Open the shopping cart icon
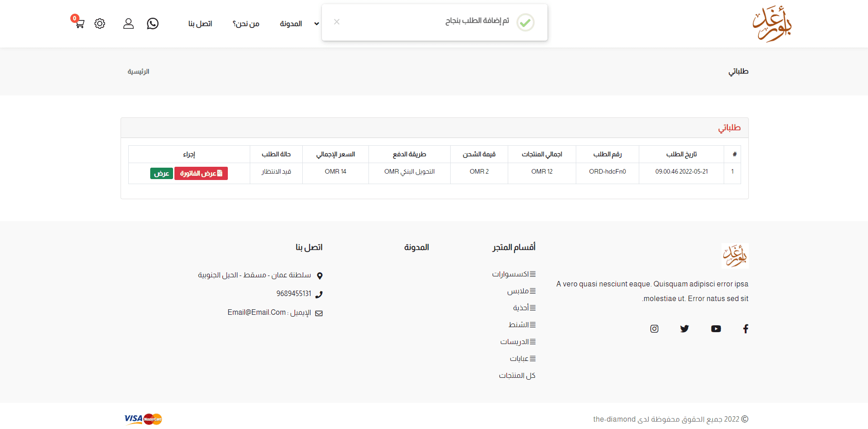Image resolution: width=868 pixels, height=429 pixels. [x=79, y=23]
